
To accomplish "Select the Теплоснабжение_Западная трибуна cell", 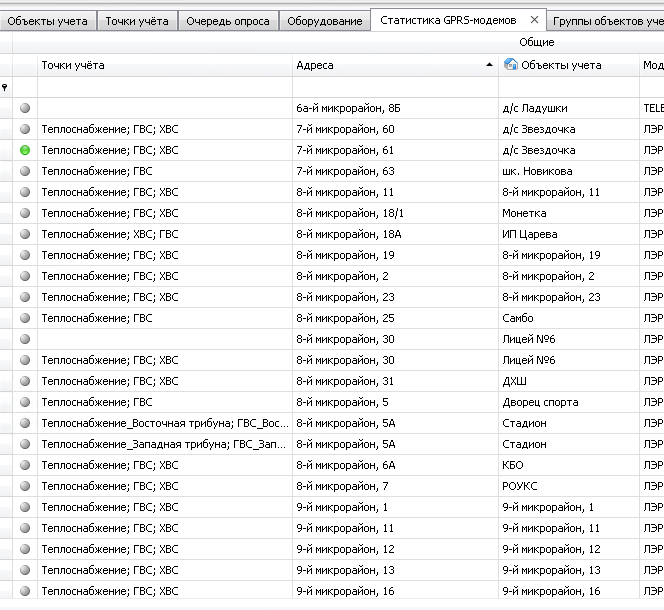I will pyautogui.click(x=165, y=444).
